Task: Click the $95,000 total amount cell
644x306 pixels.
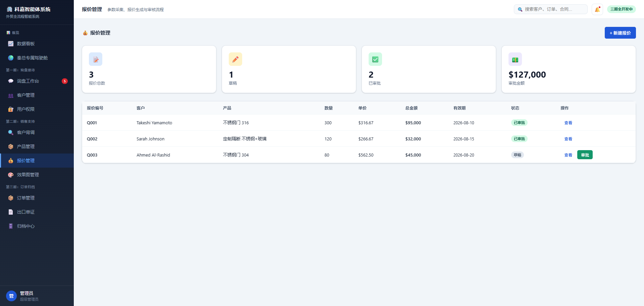Action: [x=413, y=123]
